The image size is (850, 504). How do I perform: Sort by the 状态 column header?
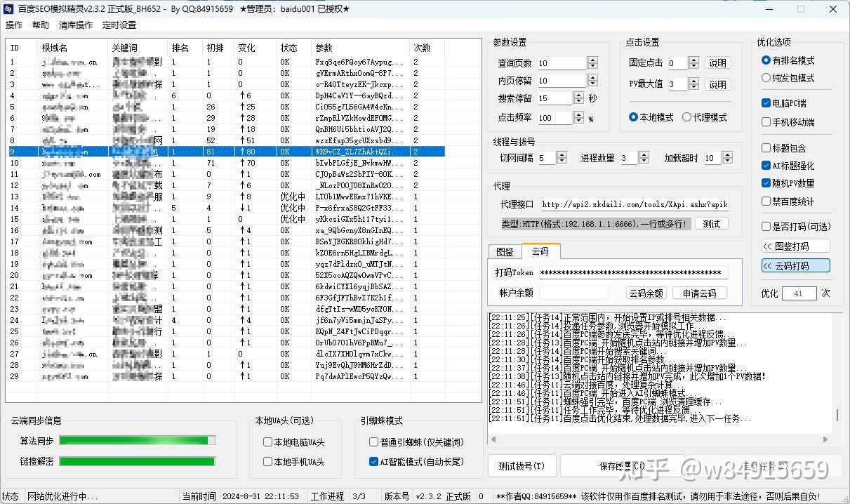point(294,48)
